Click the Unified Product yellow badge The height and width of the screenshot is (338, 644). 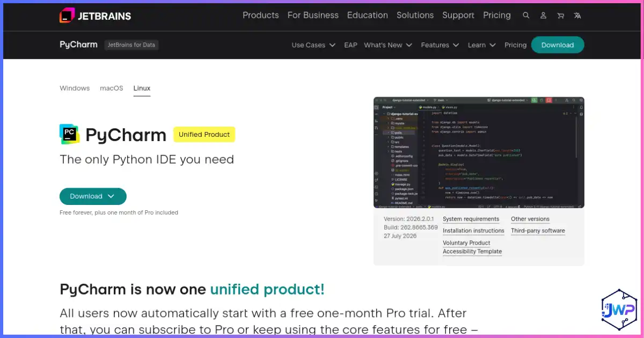pos(204,134)
